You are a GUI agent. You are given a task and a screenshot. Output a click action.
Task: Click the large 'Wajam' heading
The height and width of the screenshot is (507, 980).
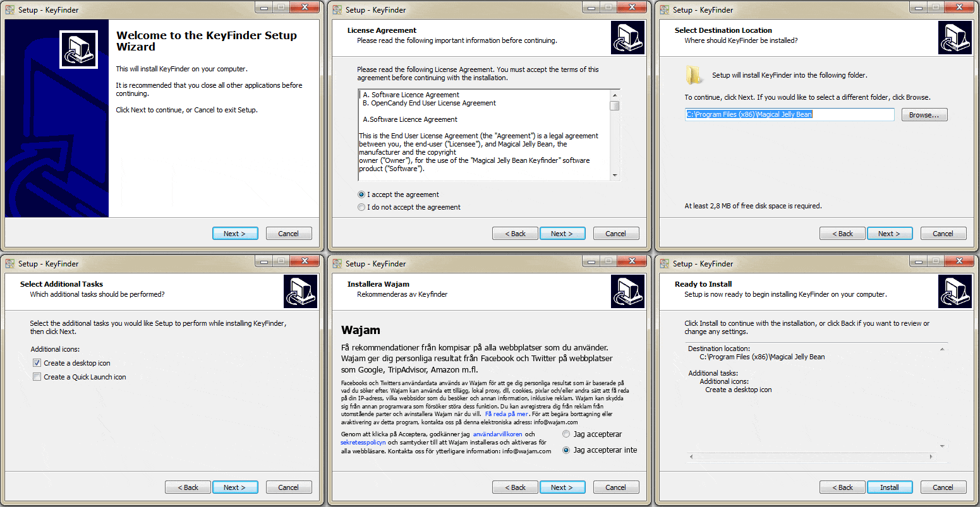click(361, 330)
